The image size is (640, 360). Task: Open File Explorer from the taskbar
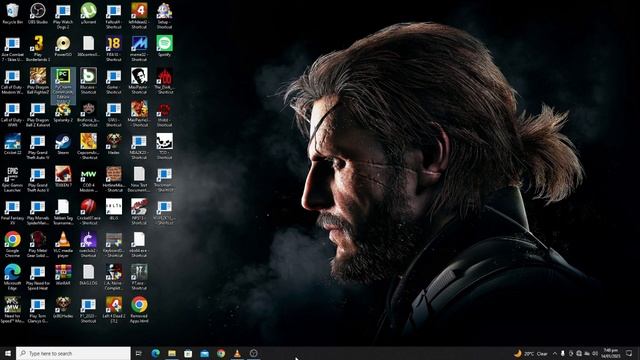172,353
